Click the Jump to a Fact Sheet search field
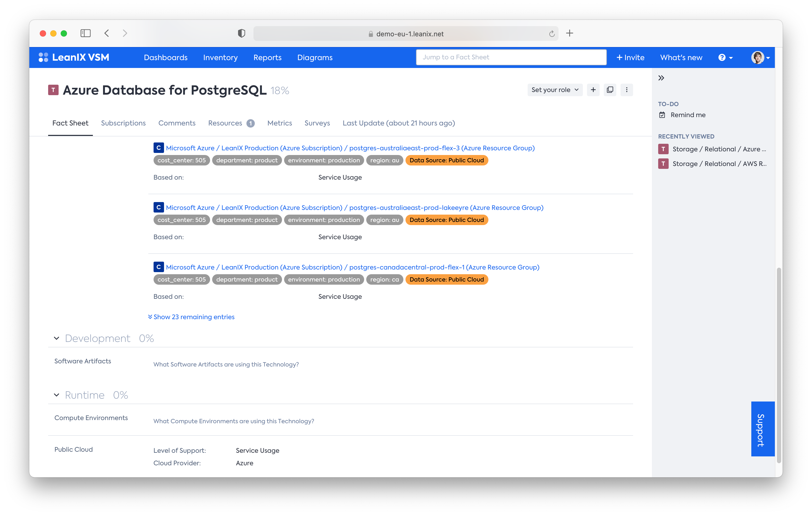The image size is (812, 516). coord(511,57)
